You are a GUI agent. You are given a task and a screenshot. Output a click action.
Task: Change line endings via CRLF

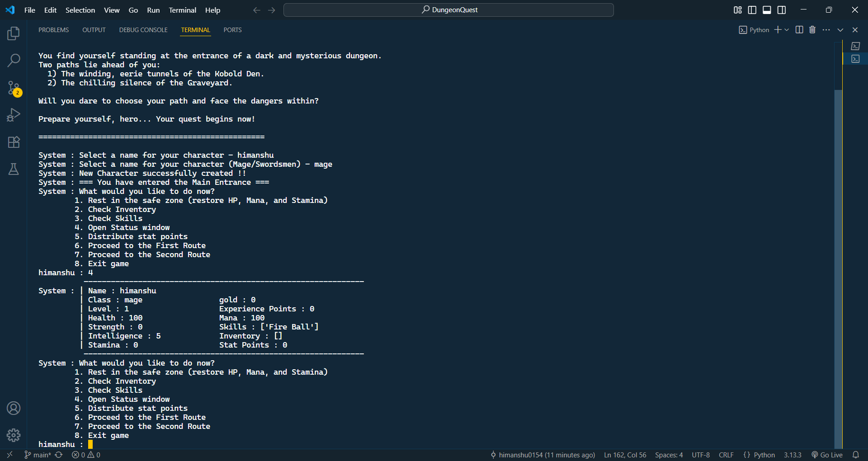coord(726,455)
